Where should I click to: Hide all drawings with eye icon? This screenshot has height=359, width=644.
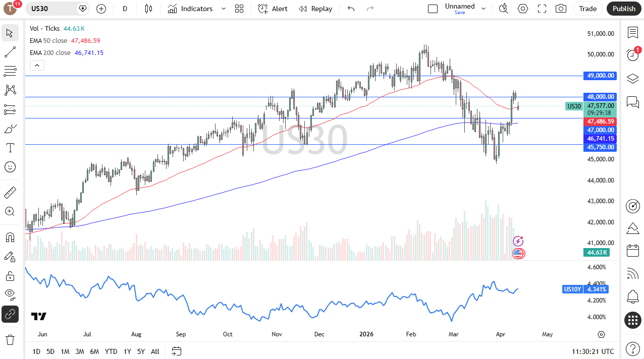click(10, 294)
